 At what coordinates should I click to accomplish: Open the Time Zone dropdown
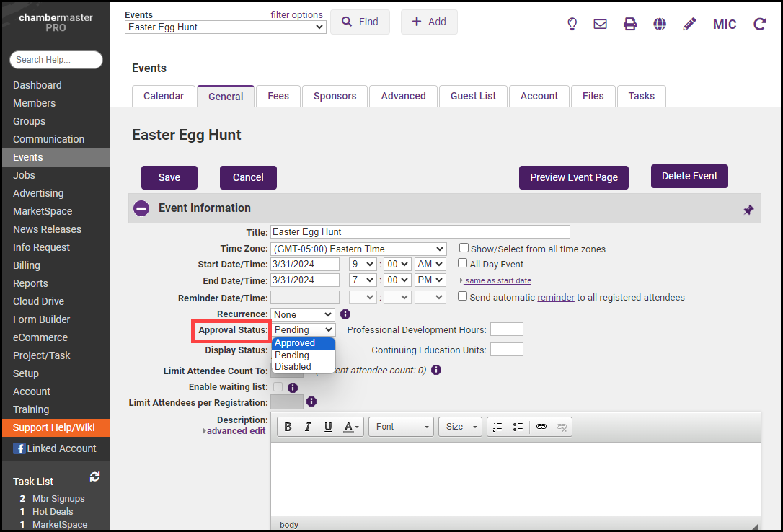pyautogui.click(x=358, y=249)
